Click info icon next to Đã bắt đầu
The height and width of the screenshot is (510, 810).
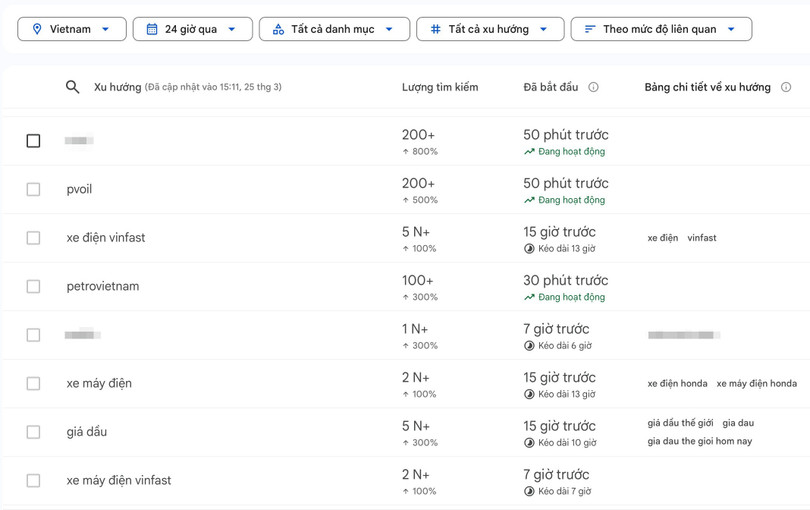point(593,87)
